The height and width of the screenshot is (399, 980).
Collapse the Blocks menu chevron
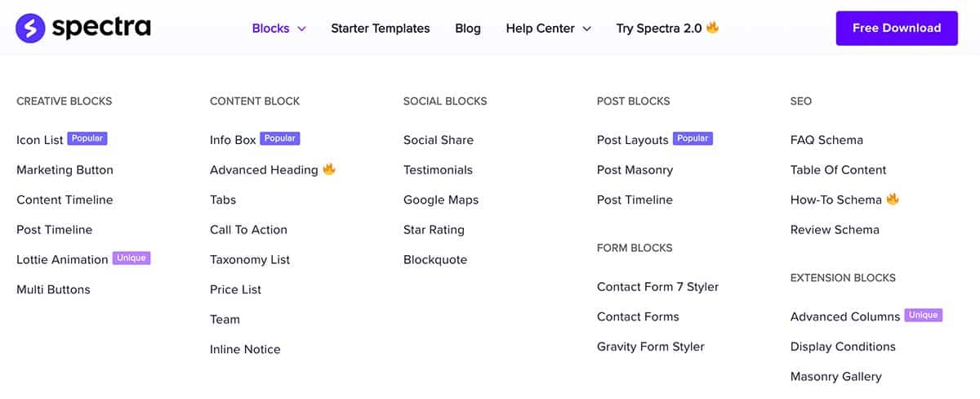[301, 29]
